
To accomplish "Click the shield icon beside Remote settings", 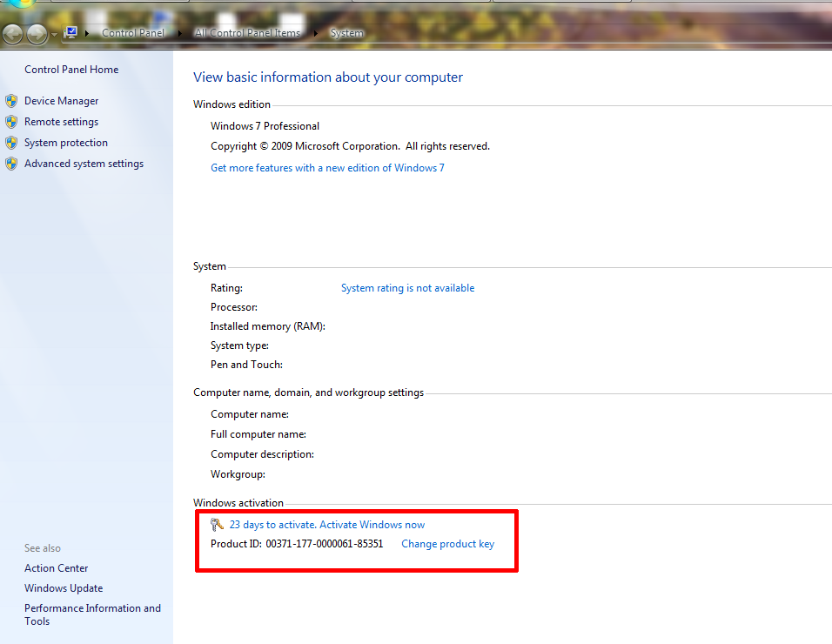I will pos(11,122).
